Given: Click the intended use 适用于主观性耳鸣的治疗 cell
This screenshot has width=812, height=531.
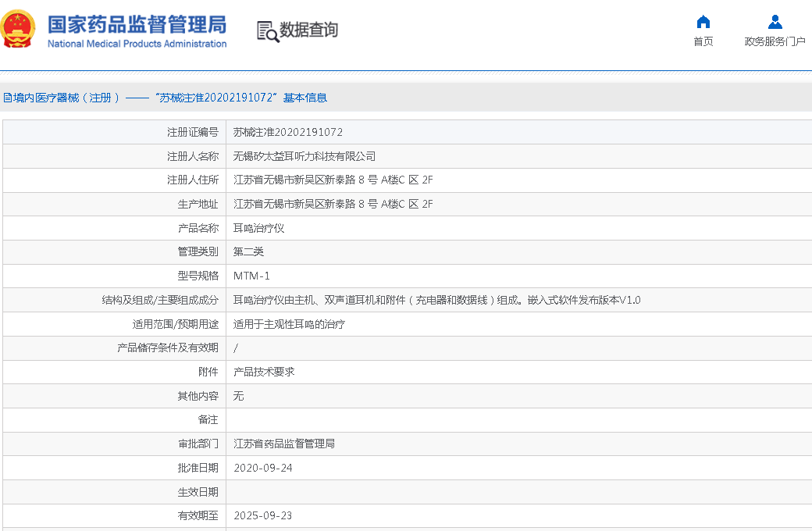Looking at the screenshot, I should [289, 324].
